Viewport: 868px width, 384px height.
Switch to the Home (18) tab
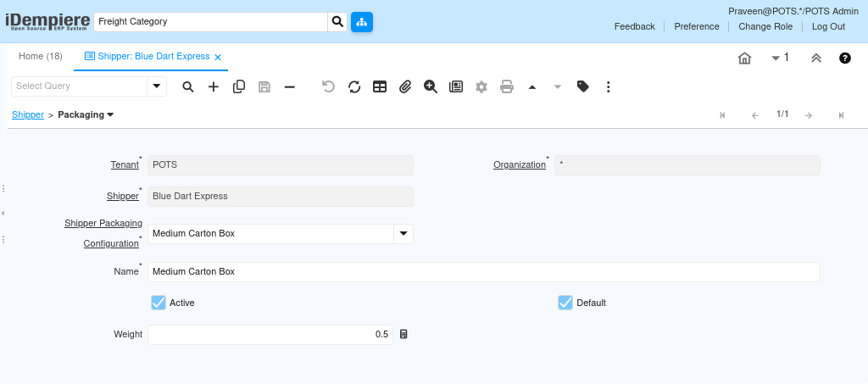41,57
